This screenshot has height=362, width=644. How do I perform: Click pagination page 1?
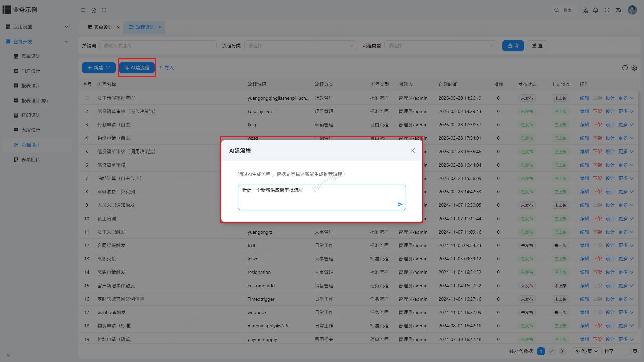click(x=541, y=351)
